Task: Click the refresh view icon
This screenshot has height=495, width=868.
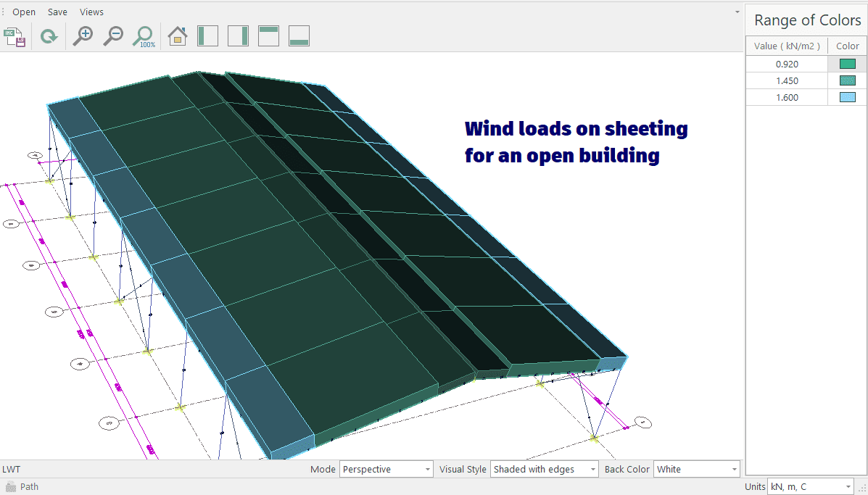Action: 49,36
